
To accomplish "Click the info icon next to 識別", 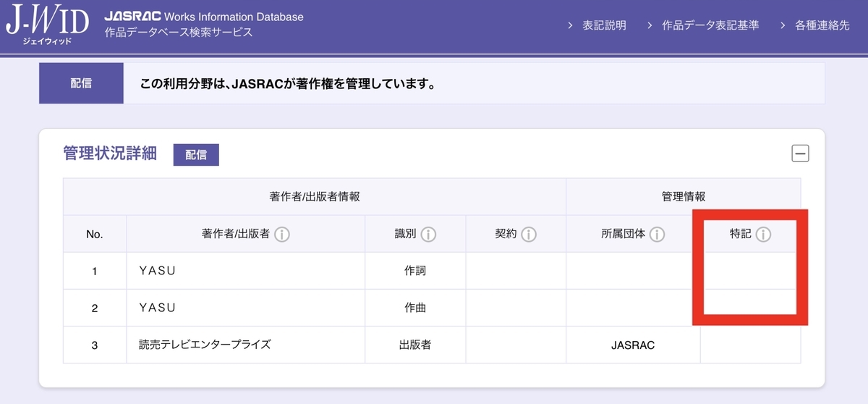I will (428, 235).
